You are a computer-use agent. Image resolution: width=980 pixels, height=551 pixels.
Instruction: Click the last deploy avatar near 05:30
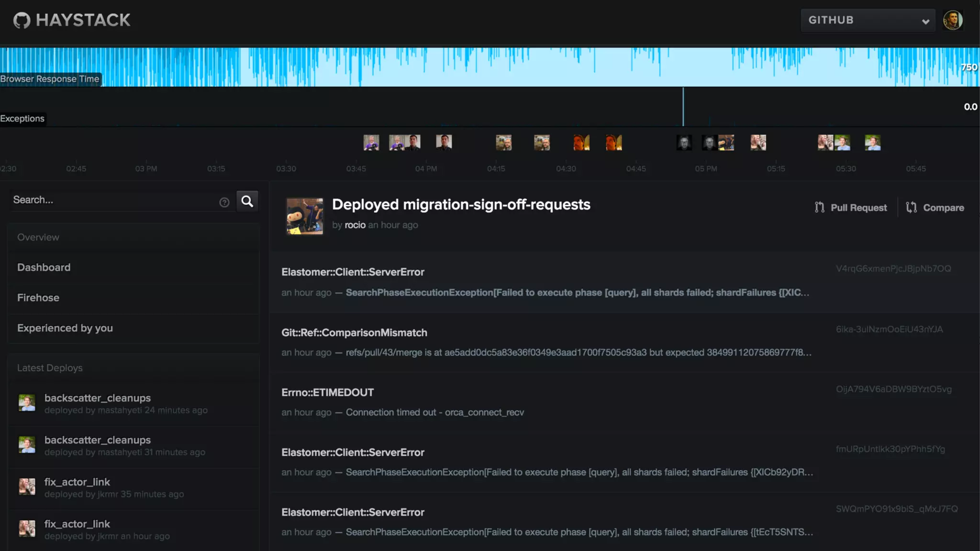(x=872, y=143)
